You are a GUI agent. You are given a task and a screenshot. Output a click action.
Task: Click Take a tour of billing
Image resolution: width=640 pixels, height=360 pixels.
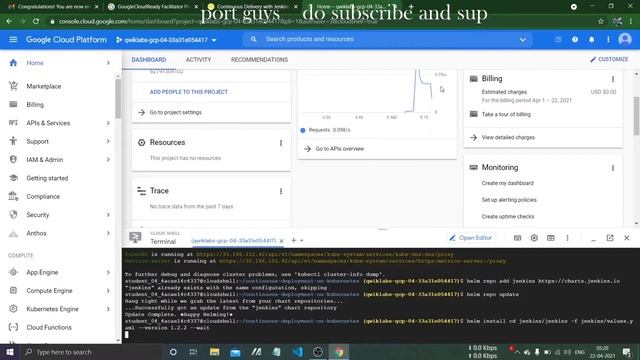coord(506,114)
